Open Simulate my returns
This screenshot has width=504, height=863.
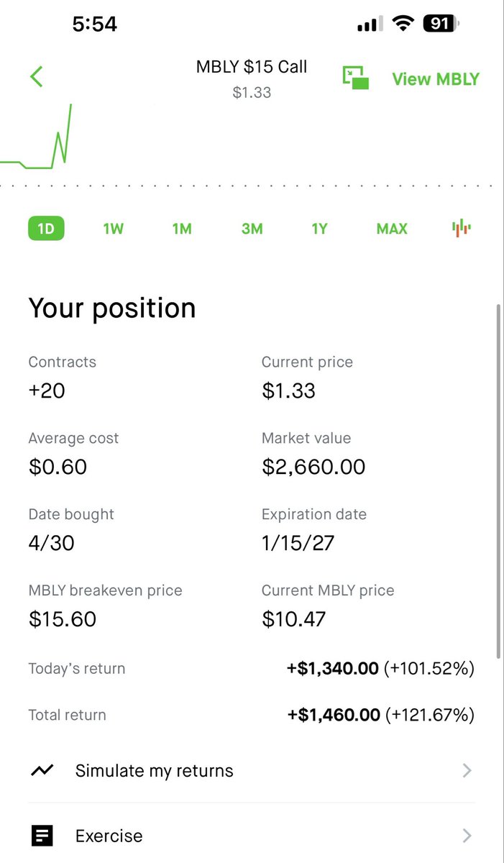252,770
